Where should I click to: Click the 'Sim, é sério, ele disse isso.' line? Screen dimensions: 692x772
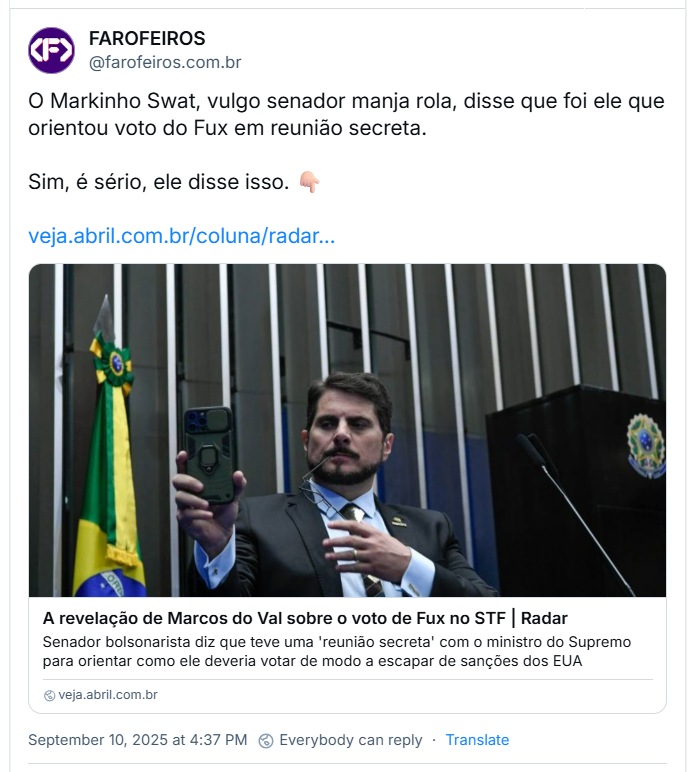158,182
